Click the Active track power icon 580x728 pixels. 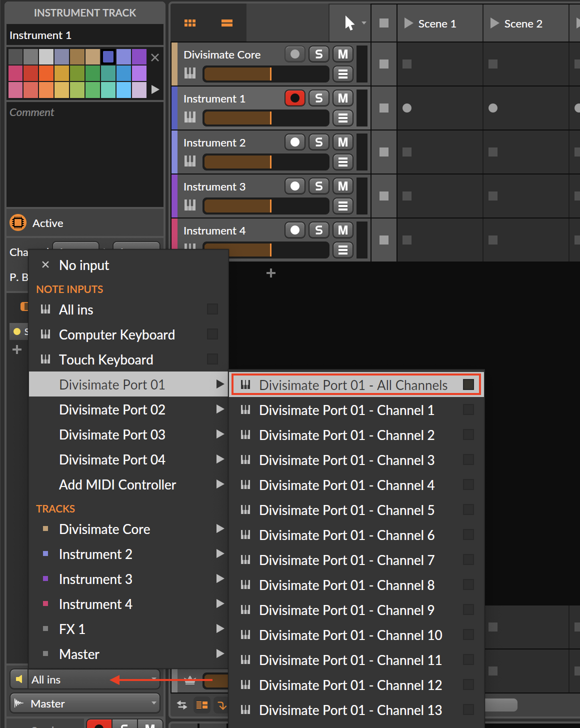[18, 222]
